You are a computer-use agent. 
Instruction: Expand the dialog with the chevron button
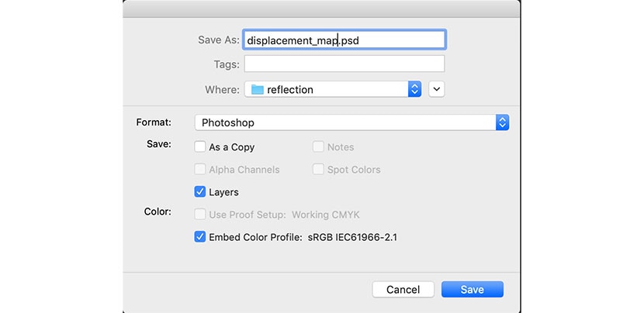[437, 89]
